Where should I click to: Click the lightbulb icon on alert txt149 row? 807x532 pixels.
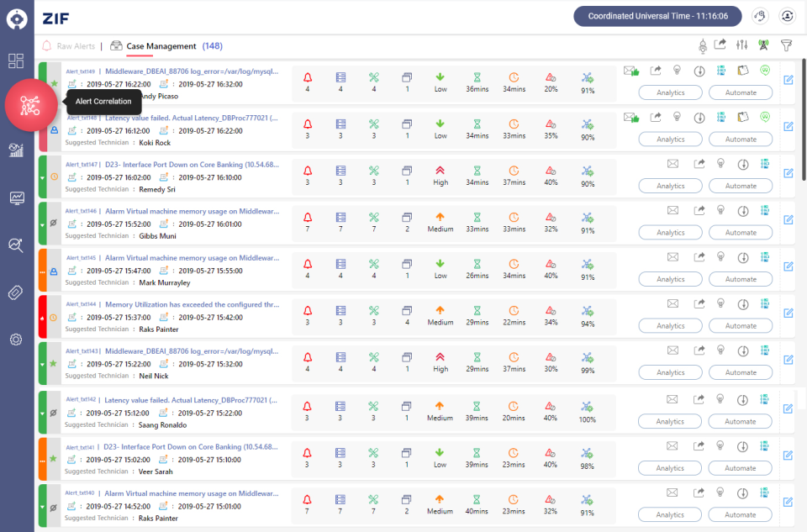[x=677, y=71]
